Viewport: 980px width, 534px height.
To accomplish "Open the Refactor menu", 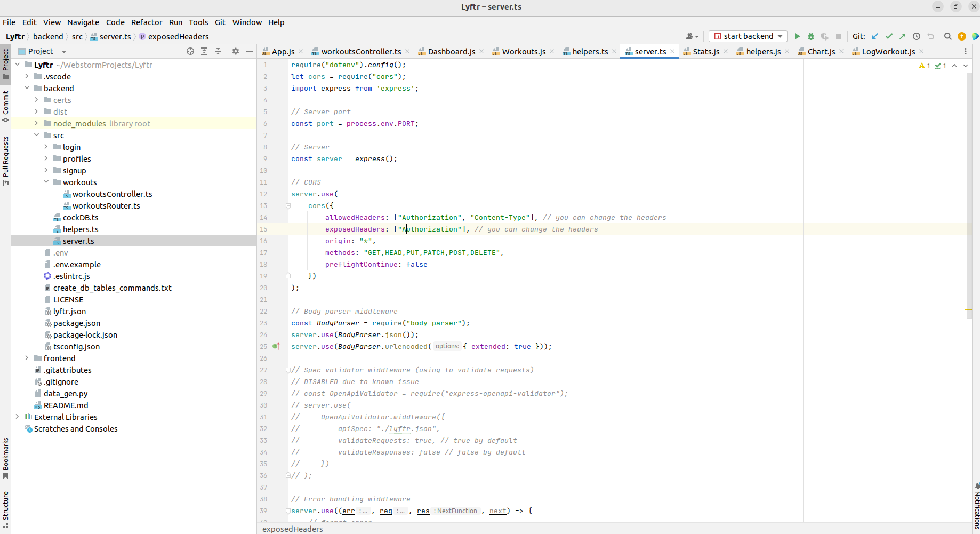I will pyautogui.click(x=147, y=22).
